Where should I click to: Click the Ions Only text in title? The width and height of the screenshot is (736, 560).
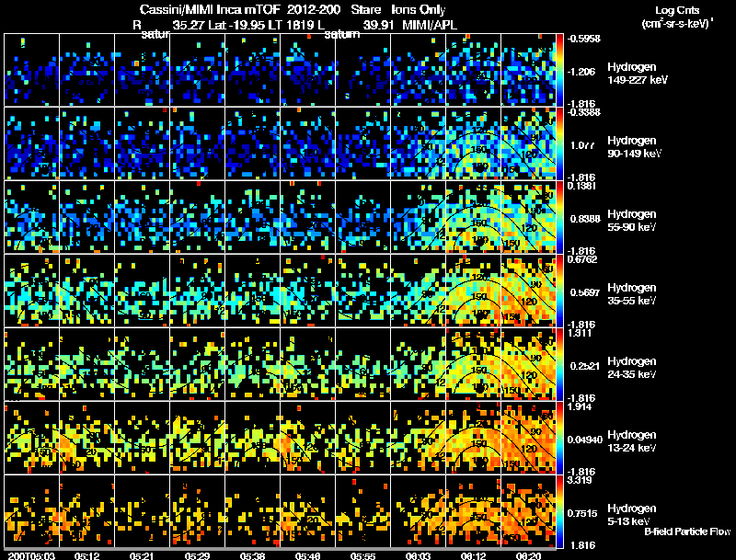pos(419,9)
